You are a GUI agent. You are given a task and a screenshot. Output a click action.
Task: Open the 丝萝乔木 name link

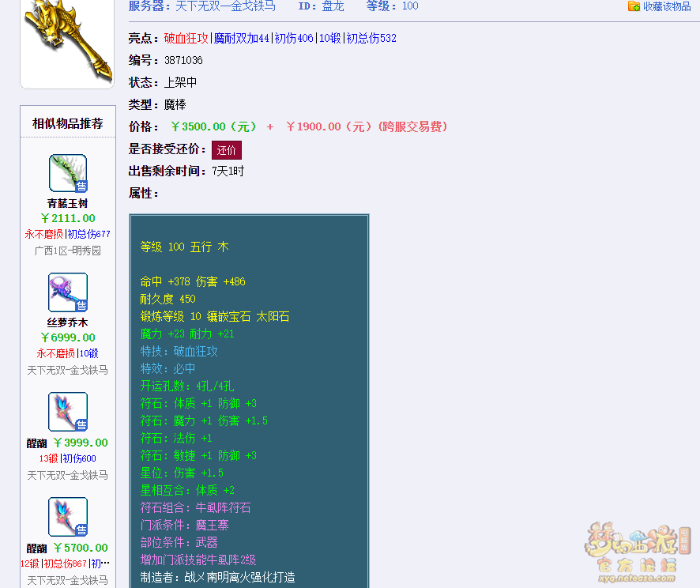coord(67,322)
